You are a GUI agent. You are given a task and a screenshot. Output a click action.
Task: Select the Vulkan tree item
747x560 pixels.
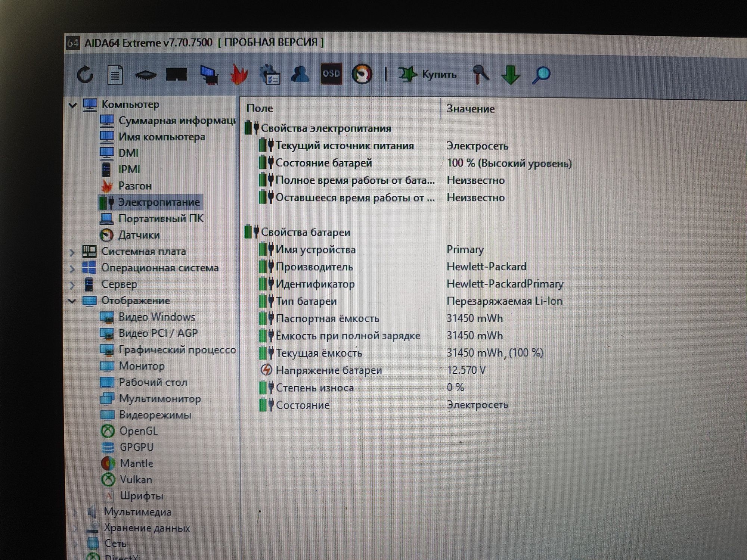point(127,480)
